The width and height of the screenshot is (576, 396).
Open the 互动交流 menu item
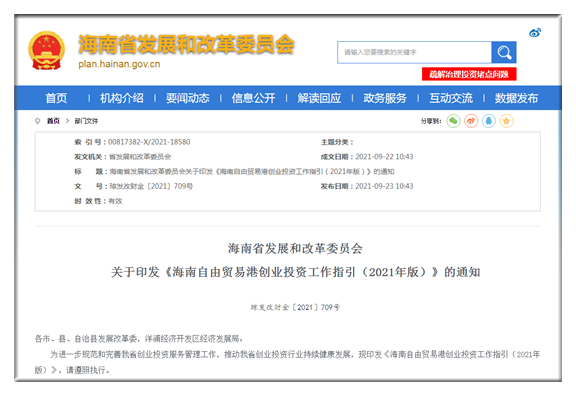click(451, 98)
